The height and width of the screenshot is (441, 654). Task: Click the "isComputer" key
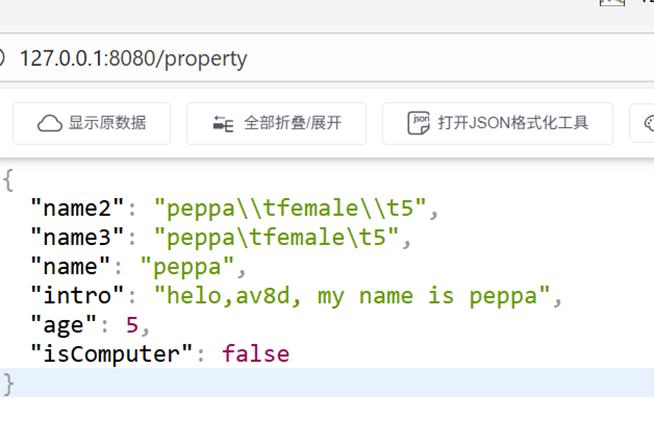coord(112,354)
